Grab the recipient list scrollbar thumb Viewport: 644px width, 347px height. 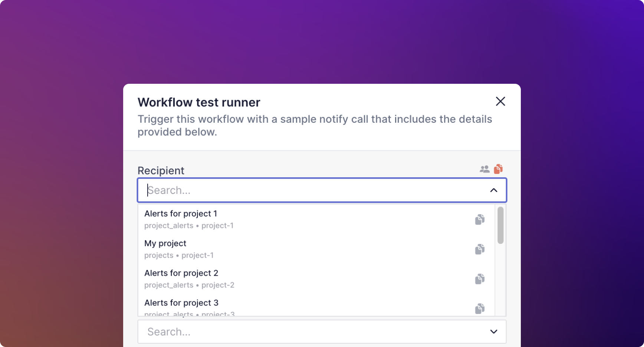pyautogui.click(x=500, y=225)
